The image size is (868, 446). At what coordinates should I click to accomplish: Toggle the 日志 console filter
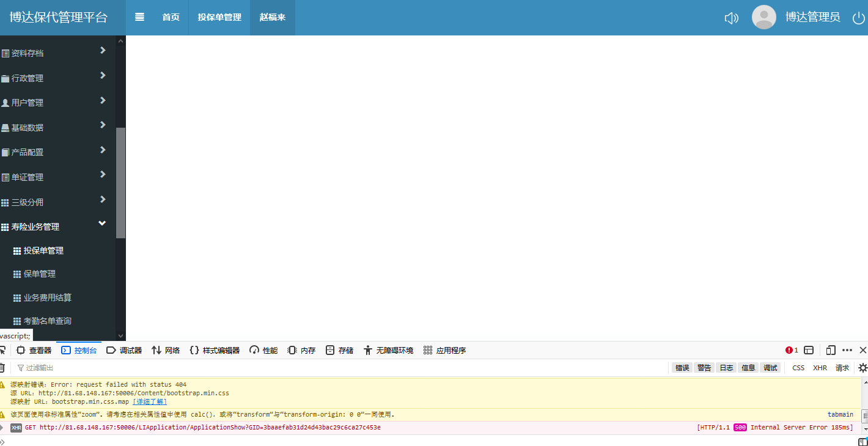tap(726, 368)
